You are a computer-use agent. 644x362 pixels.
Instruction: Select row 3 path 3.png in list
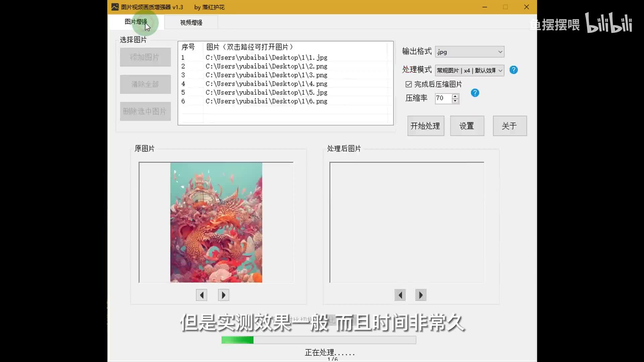coord(266,75)
